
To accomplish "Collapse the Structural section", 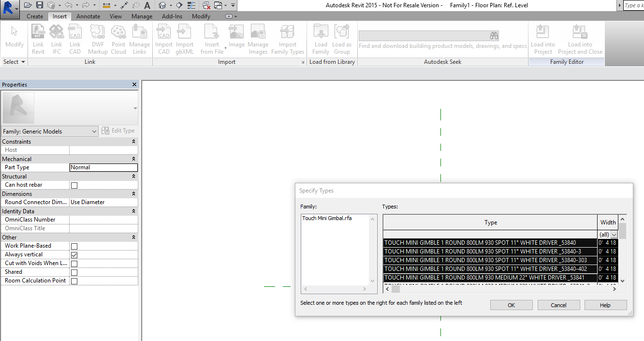I will click(133, 177).
